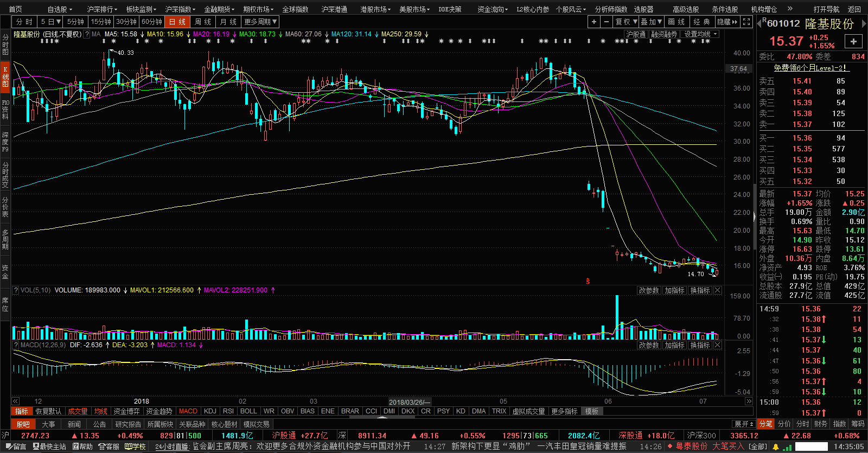Hide side panel with 隐藏 button
This screenshot has width=868, height=453.
click(x=727, y=22)
